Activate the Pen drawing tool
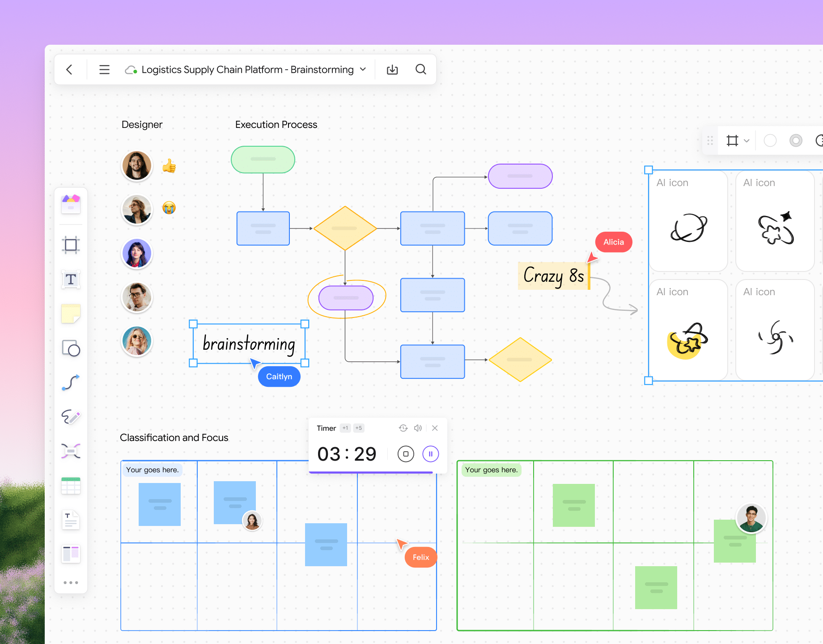The image size is (823, 644). [71, 417]
